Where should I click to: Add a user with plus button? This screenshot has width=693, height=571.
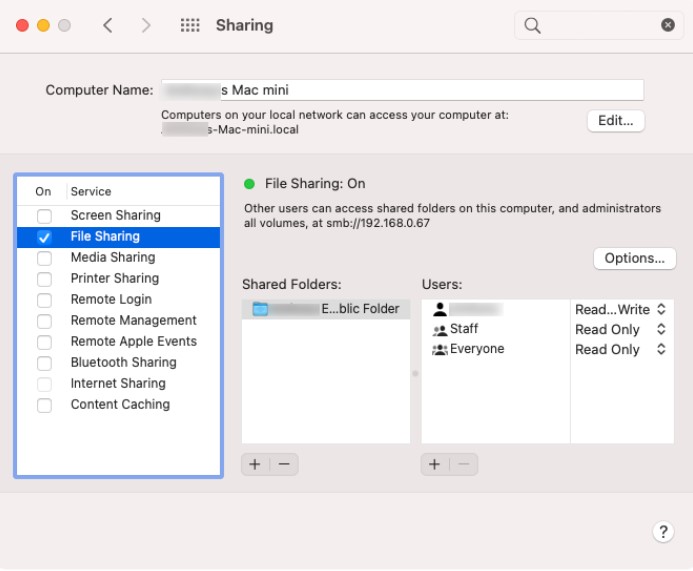pyautogui.click(x=434, y=464)
